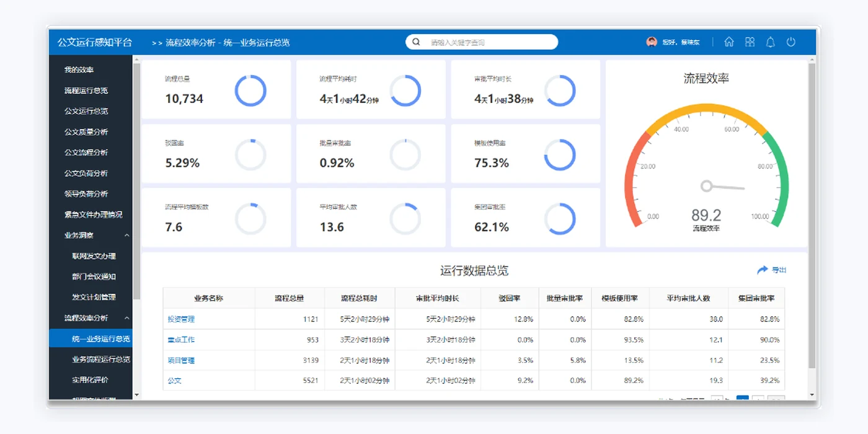Click the 驳回率 5.29% ring chart
This screenshot has width=868, height=434.
pos(250,155)
